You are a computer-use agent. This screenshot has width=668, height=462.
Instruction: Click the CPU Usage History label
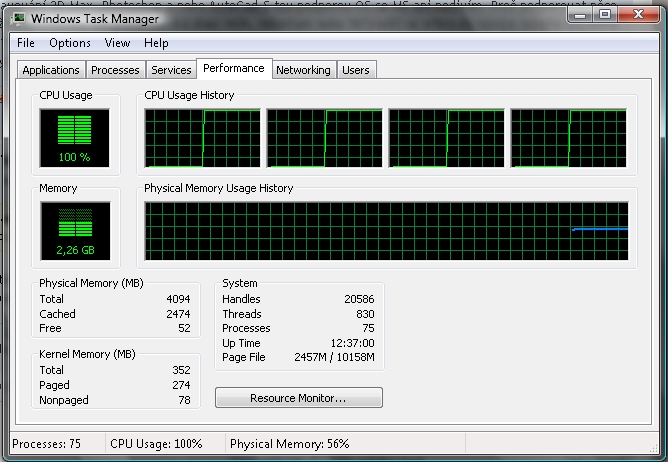189,95
